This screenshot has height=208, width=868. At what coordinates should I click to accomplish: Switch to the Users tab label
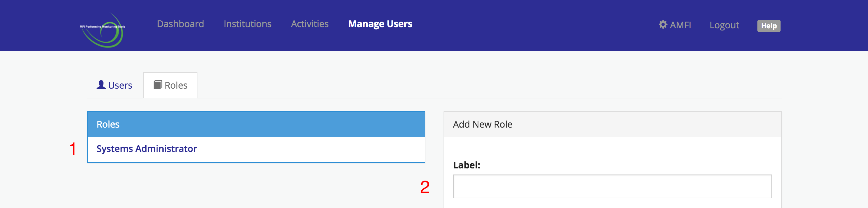click(x=120, y=86)
